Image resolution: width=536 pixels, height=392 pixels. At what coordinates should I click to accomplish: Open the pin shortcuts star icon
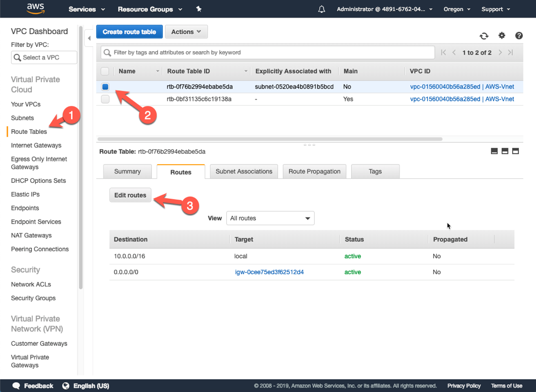199,9
